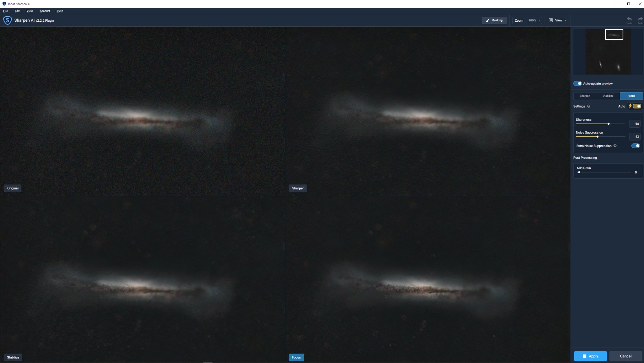Screen dimensions: 644x363
Task: Expand the View dropdown chevron
Action: (565, 20)
